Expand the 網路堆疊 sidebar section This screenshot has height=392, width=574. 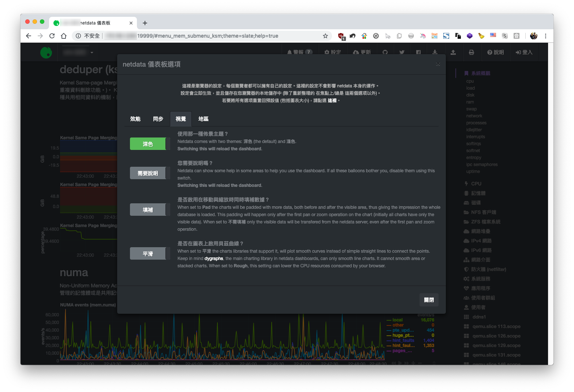pyautogui.click(x=477, y=231)
